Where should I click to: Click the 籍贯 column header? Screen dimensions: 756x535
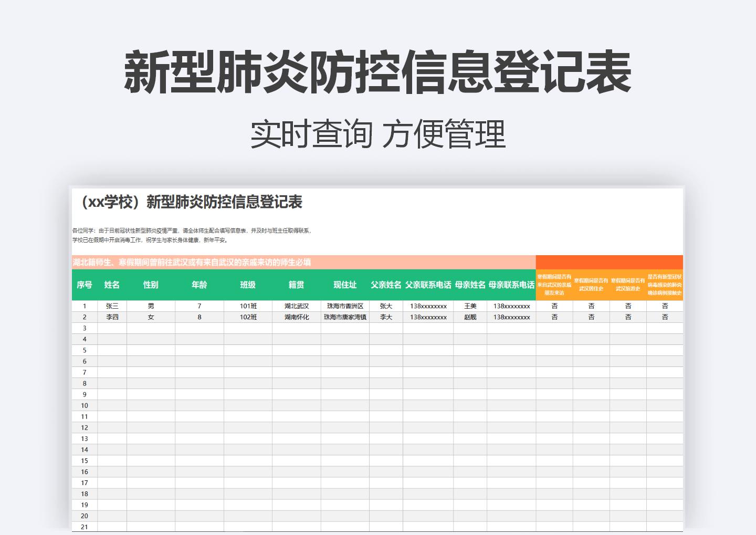(296, 285)
